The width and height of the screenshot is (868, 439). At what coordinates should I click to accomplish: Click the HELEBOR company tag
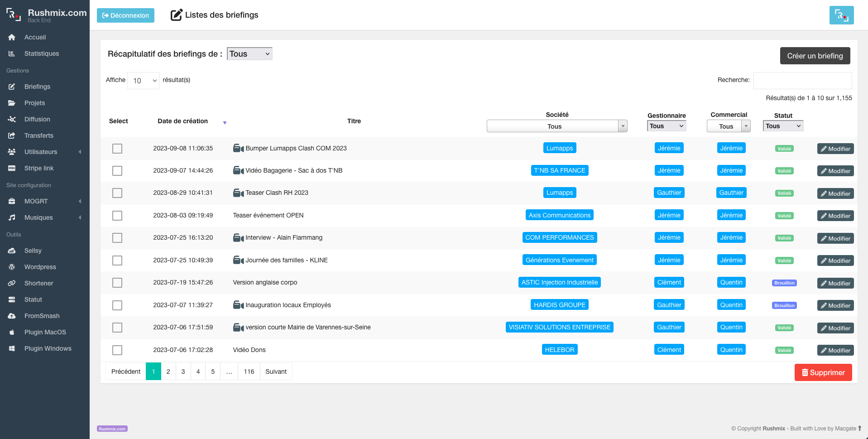click(x=560, y=350)
